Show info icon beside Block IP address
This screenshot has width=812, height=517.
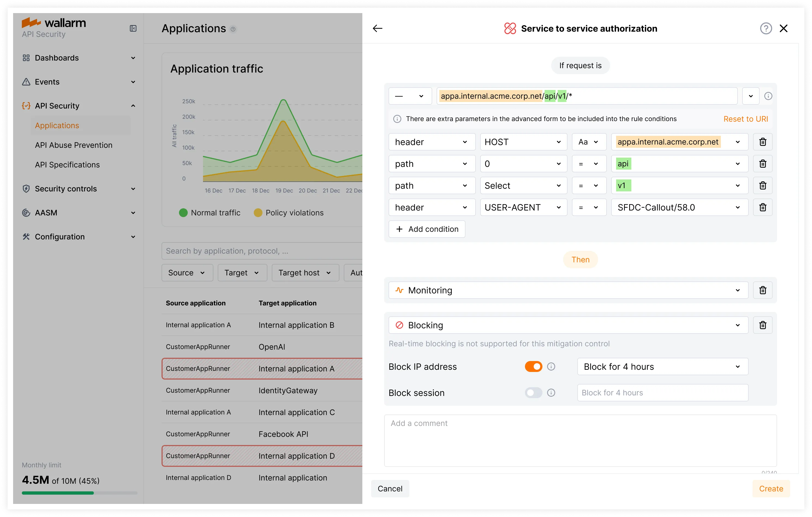551,366
